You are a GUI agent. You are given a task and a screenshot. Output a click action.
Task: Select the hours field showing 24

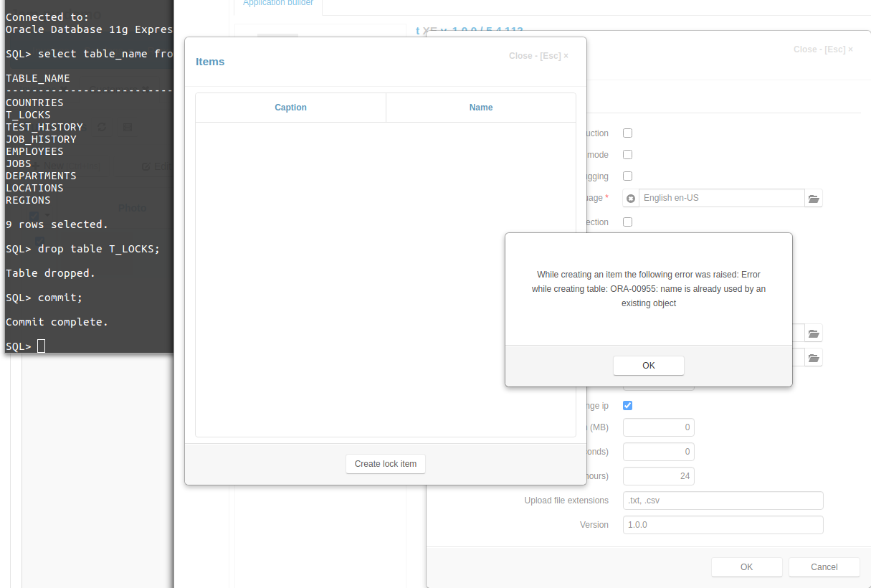[x=658, y=475]
